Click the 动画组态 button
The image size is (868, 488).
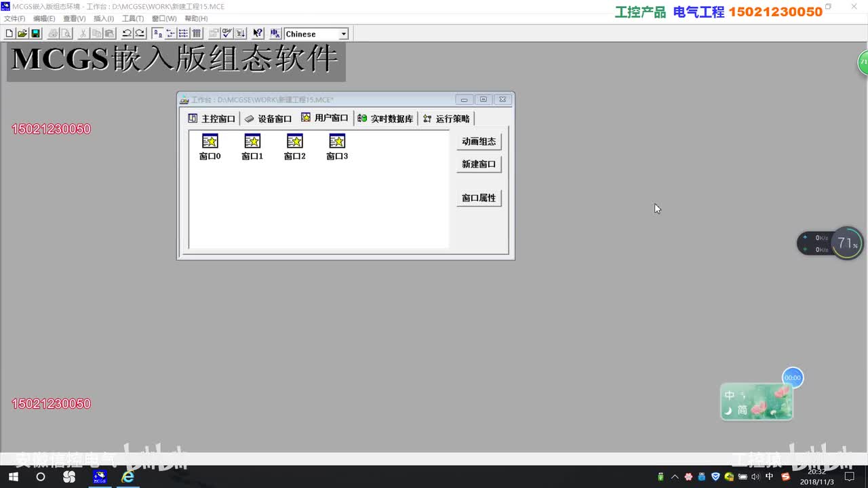(479, 142)
